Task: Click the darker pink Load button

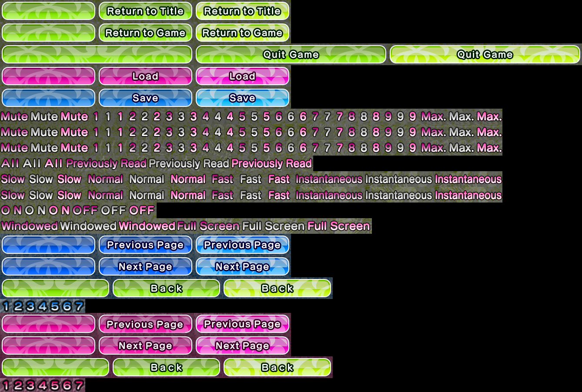Action: coord(145,76)
